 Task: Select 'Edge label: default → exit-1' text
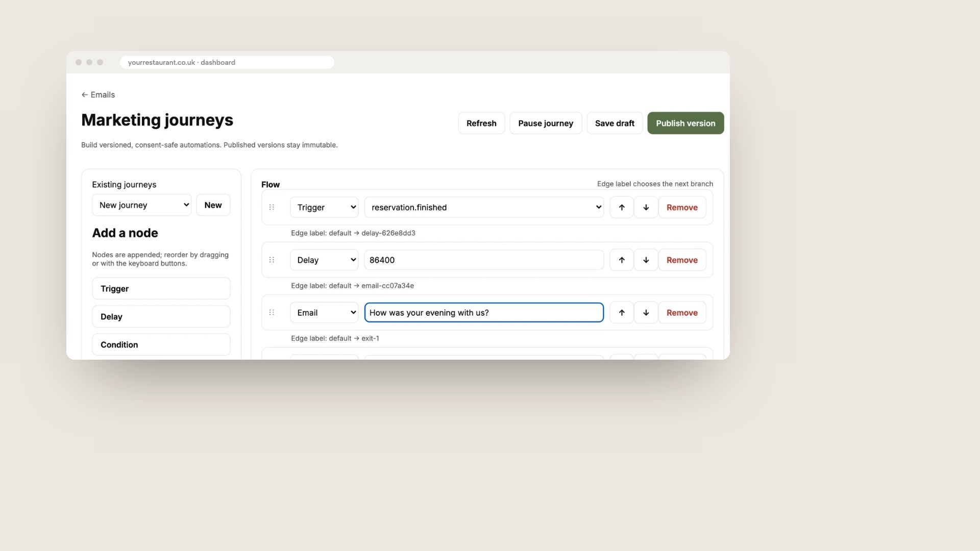pyautogui.click(x=335, y=338)
